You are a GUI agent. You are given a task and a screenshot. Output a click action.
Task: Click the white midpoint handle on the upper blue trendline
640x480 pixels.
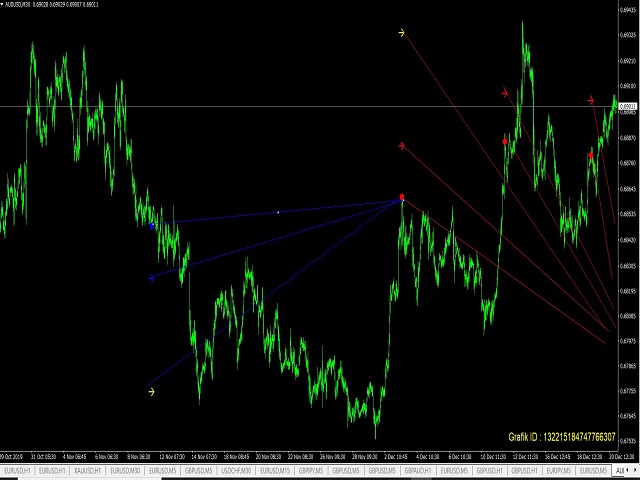tap(278, 212)
